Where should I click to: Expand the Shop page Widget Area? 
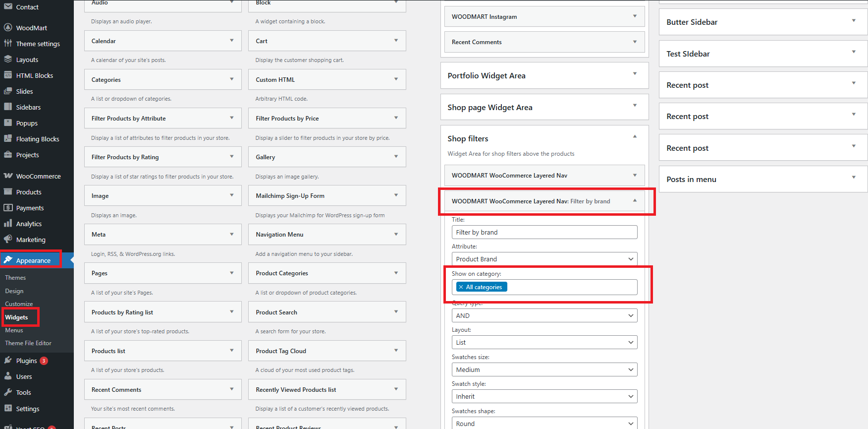coord(635,105)
